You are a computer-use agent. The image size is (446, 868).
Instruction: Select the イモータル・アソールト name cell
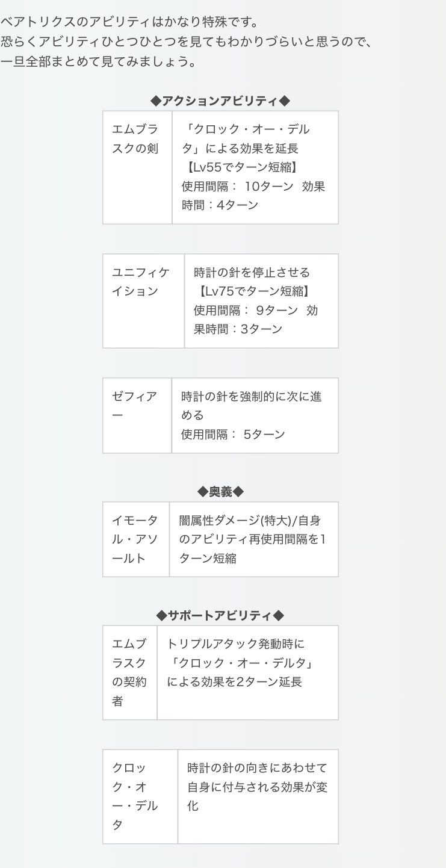(x=135, y=539)
